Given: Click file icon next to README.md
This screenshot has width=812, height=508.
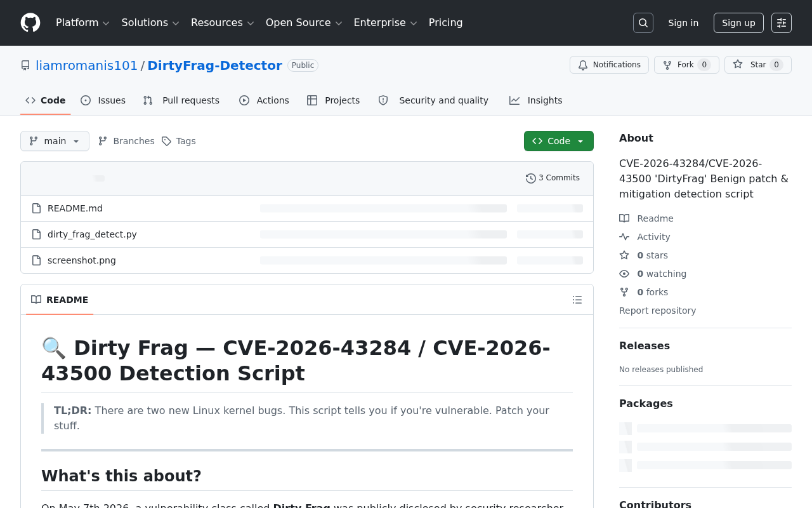Looking at the screenshot, I should point(37,208).
